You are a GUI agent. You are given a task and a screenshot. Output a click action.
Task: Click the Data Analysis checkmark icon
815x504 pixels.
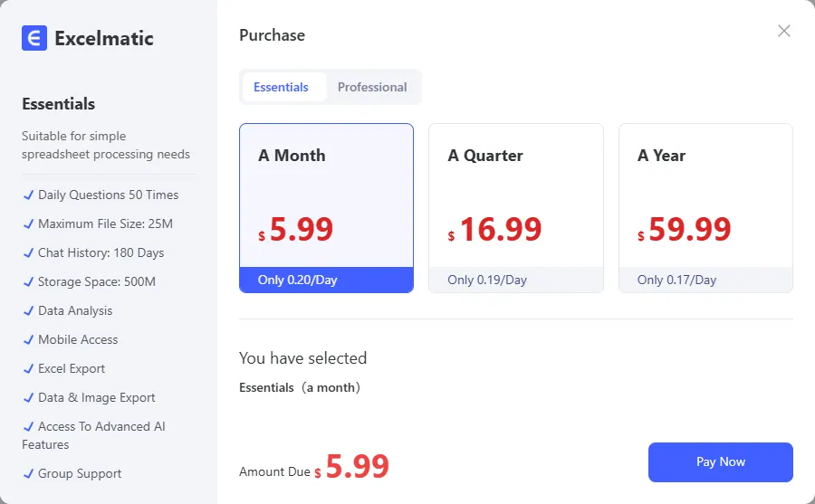tap(28, 310)
